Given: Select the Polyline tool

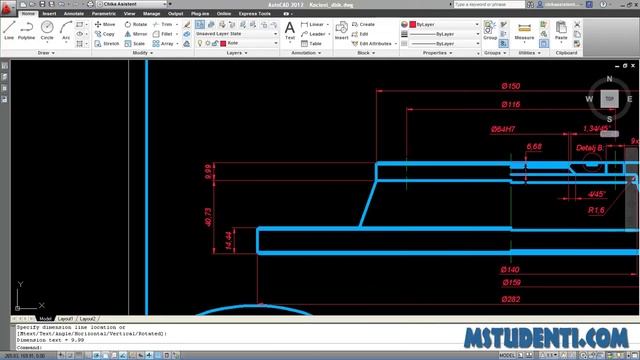Looking at the screenshot, I should pyautogui.click(x=27, y=31).
